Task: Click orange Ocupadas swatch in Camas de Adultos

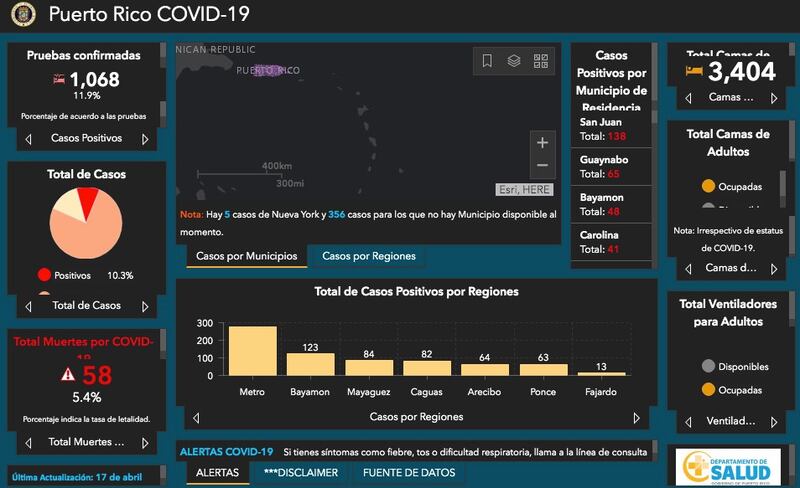Action: pos(708,186)
